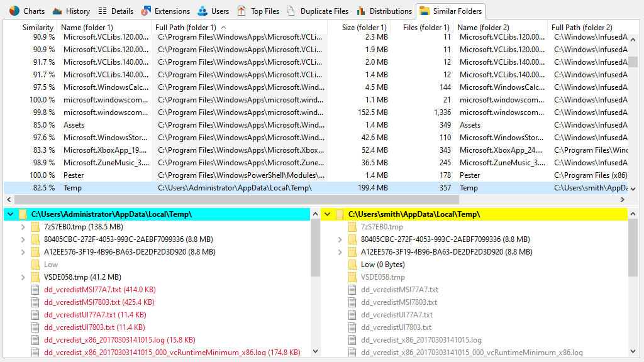Click folder icon of right-pane VSDE058.tmp
Image resolution: width=644 pixels, height=362 pixels.
click(x=352, y=277)
